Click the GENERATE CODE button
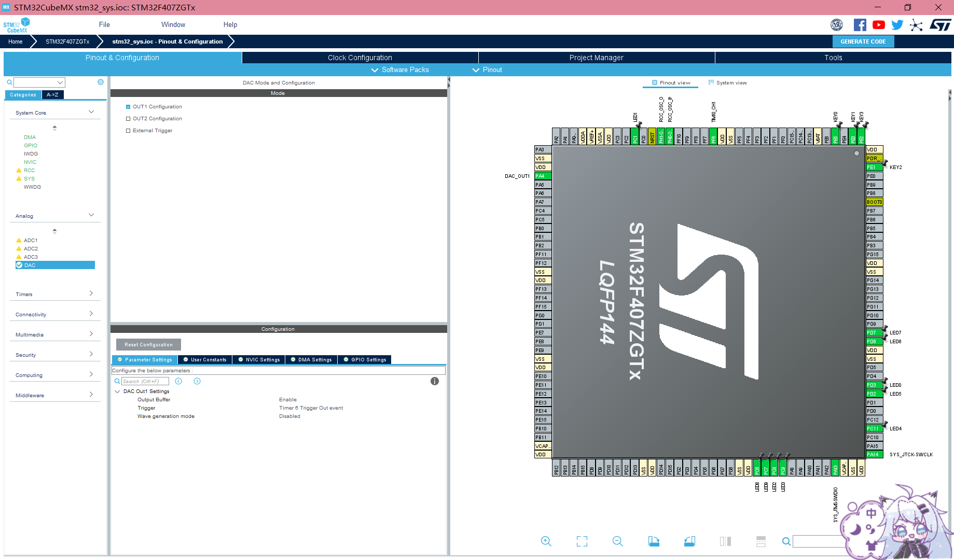 pos(863,41)
